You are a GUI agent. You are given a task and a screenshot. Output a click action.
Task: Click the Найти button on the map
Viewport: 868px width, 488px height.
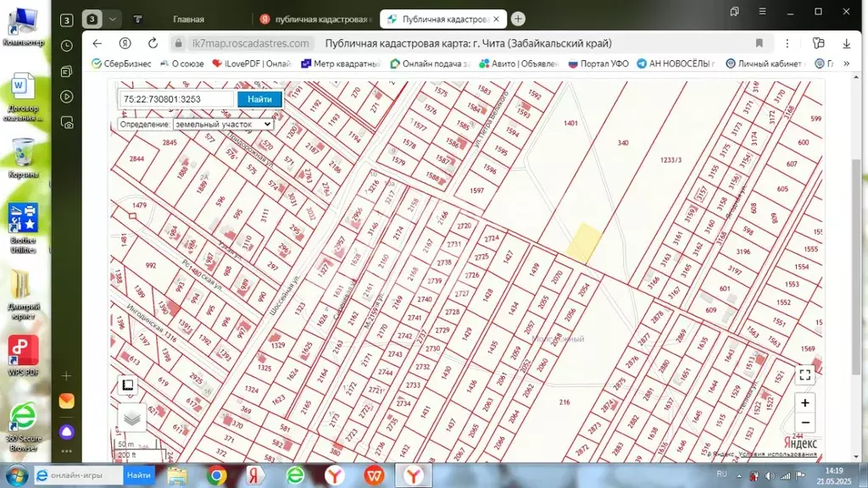coord(259,99)
